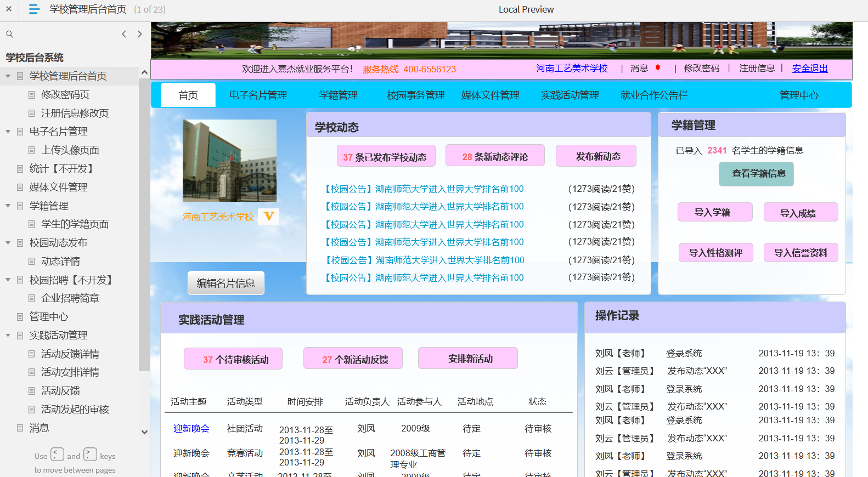Image resolution: width=868 pixels, height=477 pixels.
Task: Go to the previous page arrow
Action: click(124, 34)
